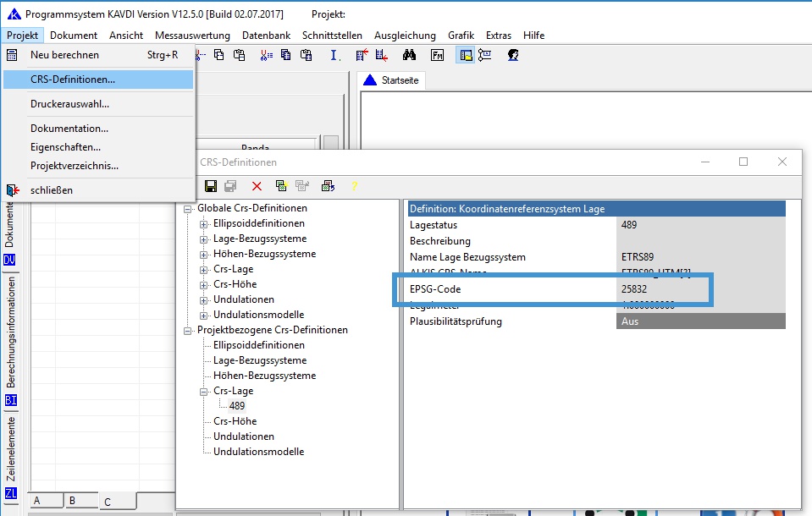Viewport: 812px width, 516px height.
Task: Toggle the highlighted side panel icon
Action: [x=465, y=55]
